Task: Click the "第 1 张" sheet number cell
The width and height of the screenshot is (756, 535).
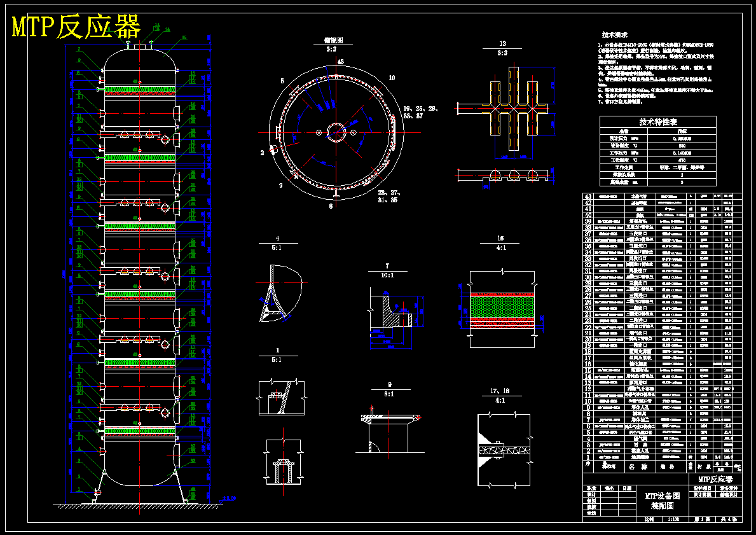Action: (x=703, y=519)
